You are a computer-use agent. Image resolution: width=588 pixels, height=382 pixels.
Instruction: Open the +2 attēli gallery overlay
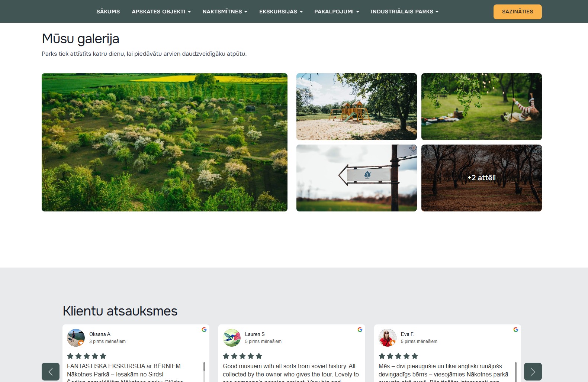[481, 178]
